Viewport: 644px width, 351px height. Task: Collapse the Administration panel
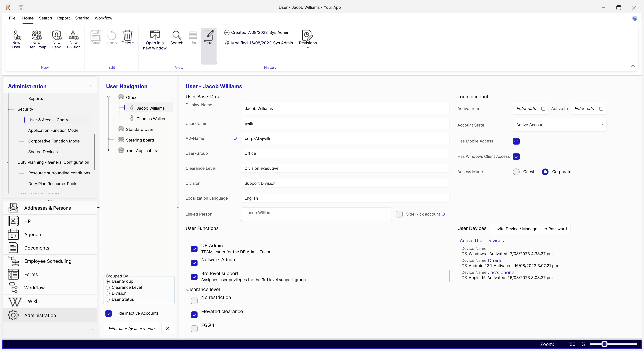pyautogui.click(x=91, y=85)
